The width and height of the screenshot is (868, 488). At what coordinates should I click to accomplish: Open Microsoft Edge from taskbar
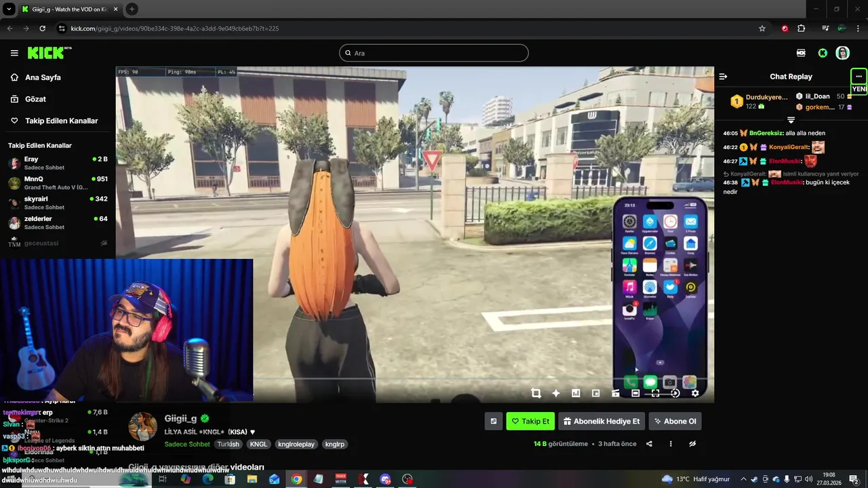pos(208,479)
